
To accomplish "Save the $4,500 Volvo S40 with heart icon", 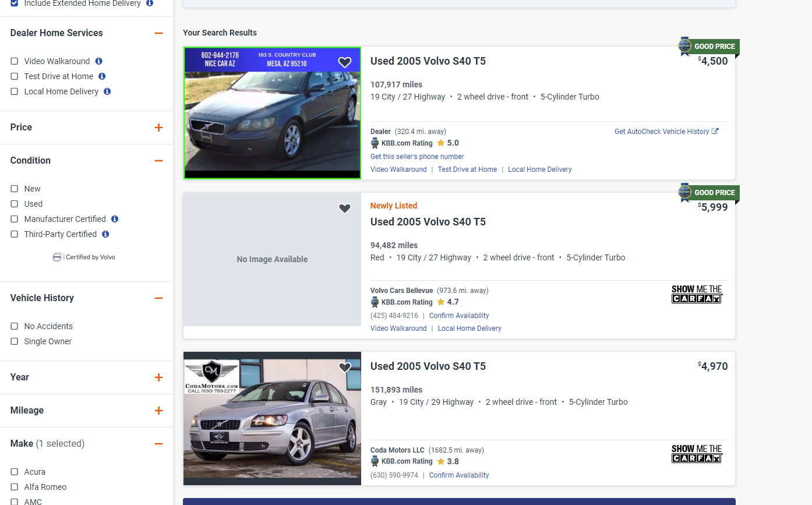I will pyautogui.click(x=345, y=62).
